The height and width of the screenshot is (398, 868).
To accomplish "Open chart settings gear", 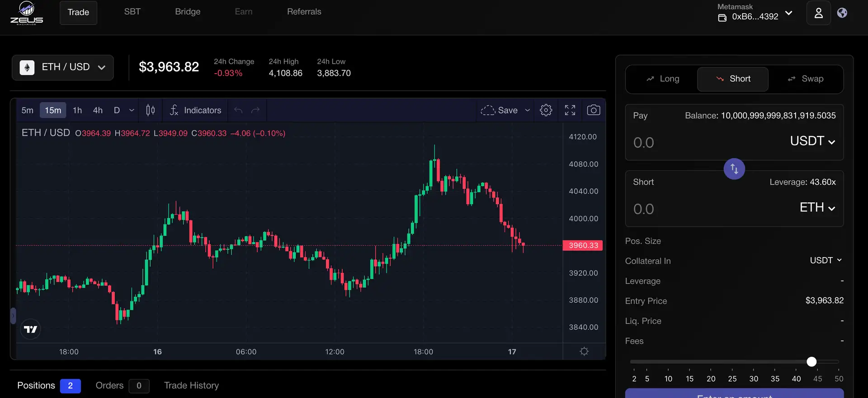I will [546, 110].
